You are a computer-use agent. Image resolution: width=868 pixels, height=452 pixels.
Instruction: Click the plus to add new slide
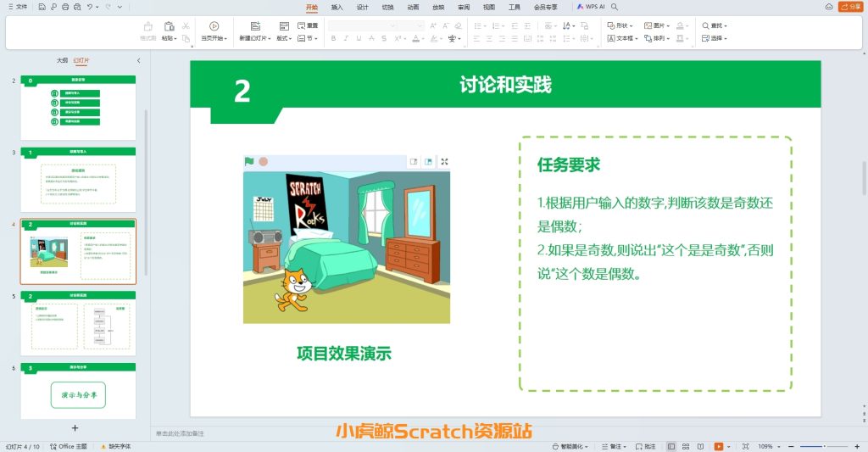[75, 428]
